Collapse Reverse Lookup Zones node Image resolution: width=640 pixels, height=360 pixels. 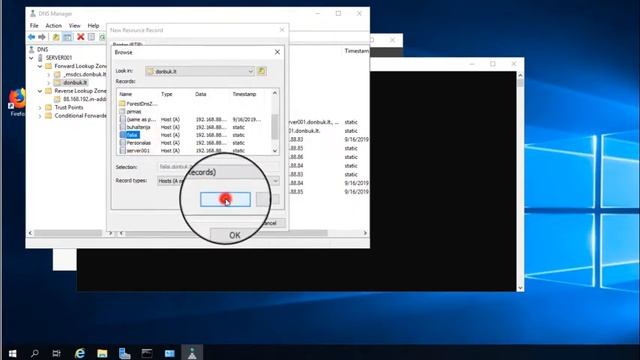[x=40, y=91]
